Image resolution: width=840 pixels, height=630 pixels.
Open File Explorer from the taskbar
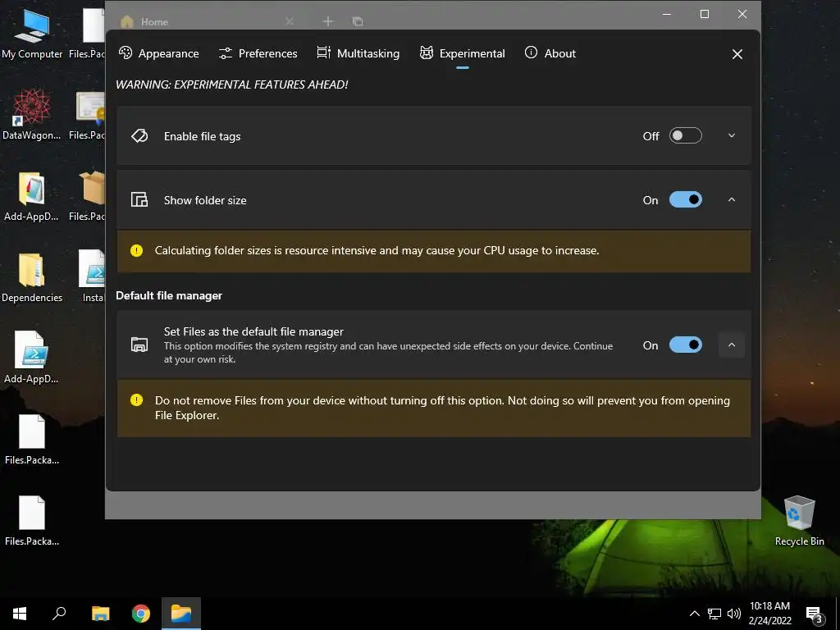(101, 614)
